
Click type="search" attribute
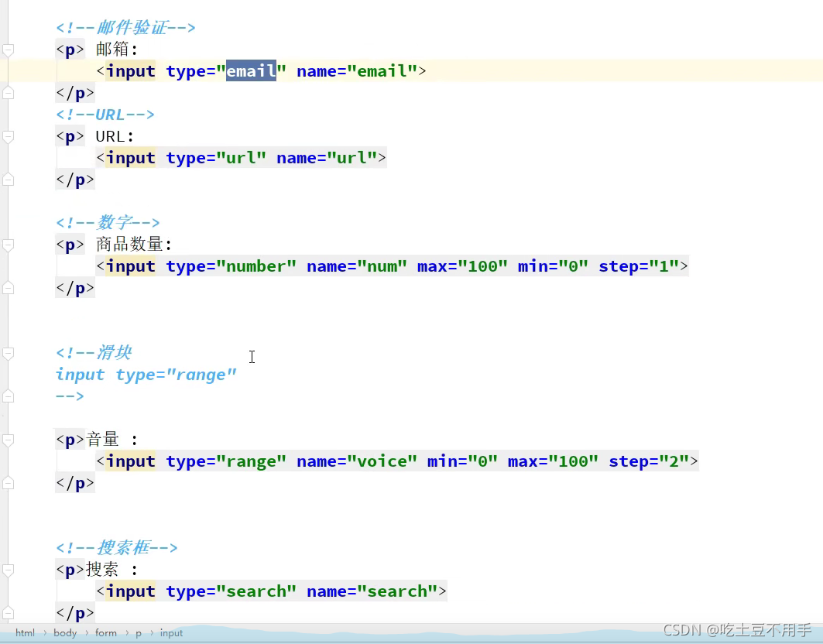click(231, 591)
